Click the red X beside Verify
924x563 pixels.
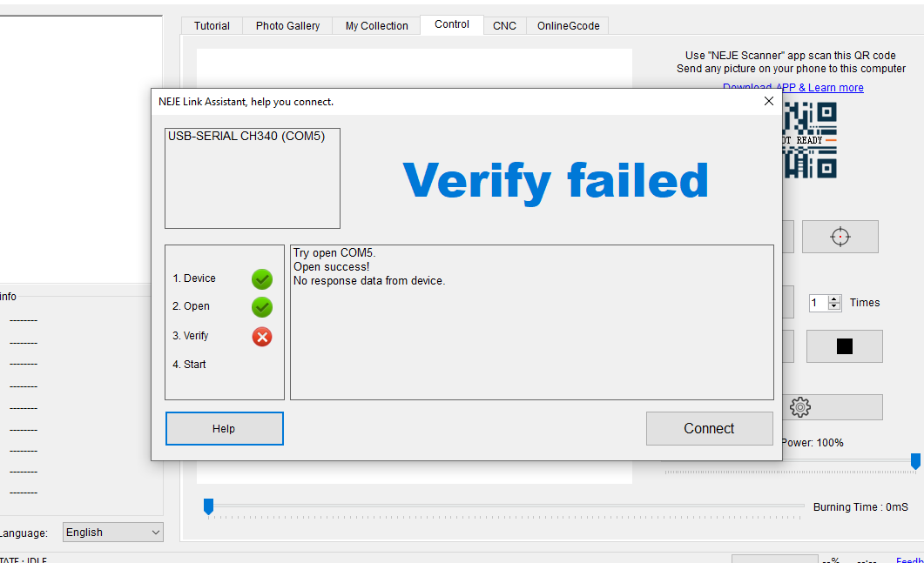click(262, 337)
